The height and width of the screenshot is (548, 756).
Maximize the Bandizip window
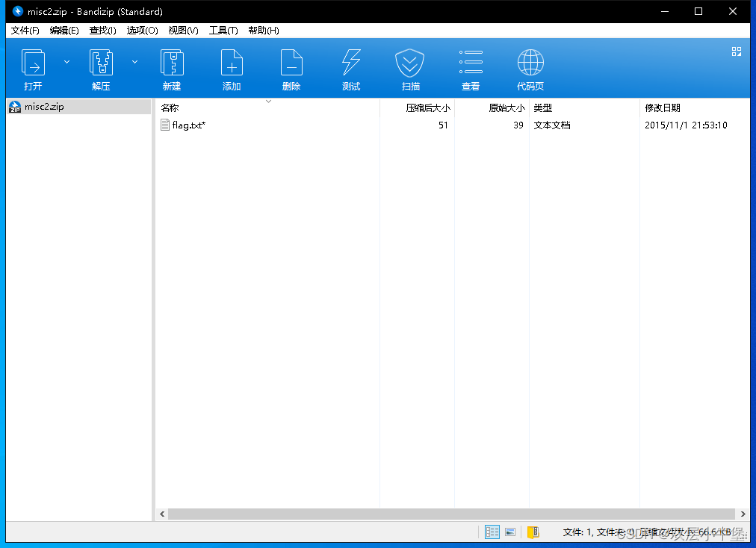pos(698,11)
